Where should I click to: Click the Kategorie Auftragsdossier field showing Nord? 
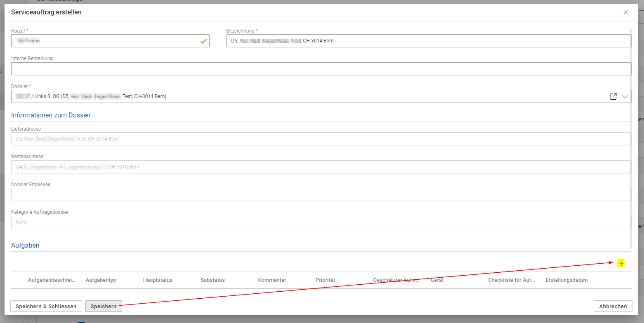pos(321,222)
